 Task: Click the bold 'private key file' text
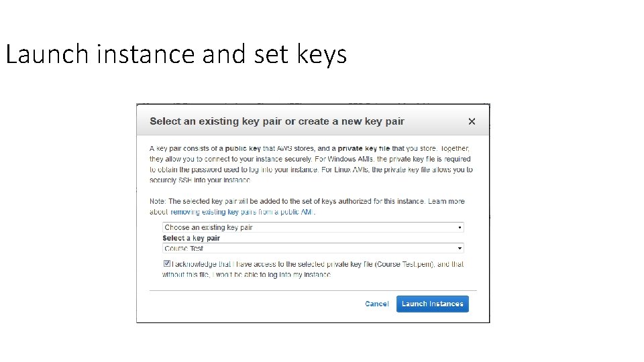363,148
